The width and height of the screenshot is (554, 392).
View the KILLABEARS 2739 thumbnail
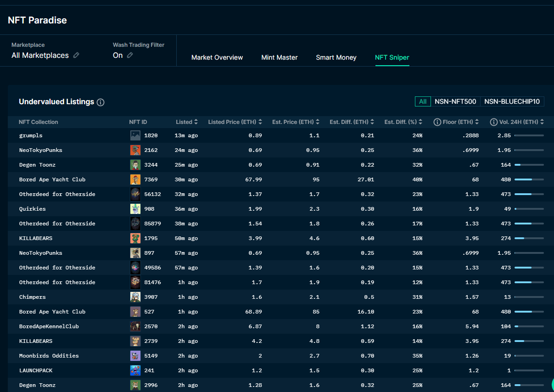(135, 341)
